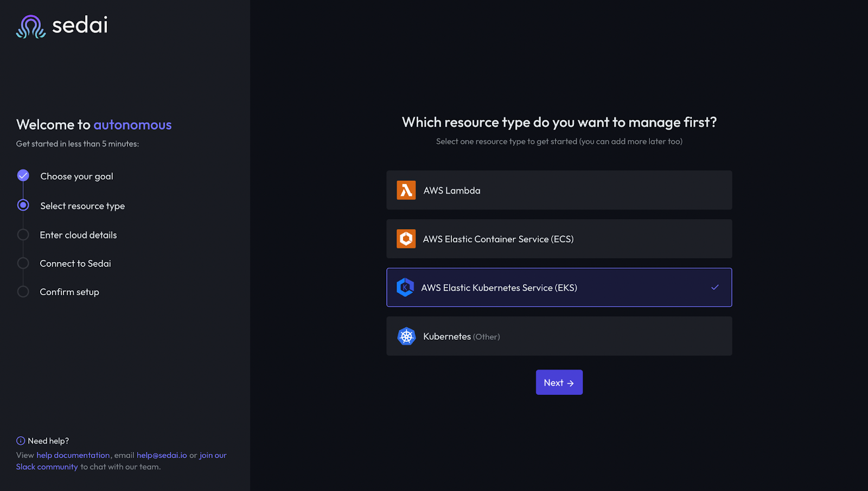Click the checkmark inside the EKS card
Image resolution: width=868 pixels, height=491 pixels.
coord(715,287)
